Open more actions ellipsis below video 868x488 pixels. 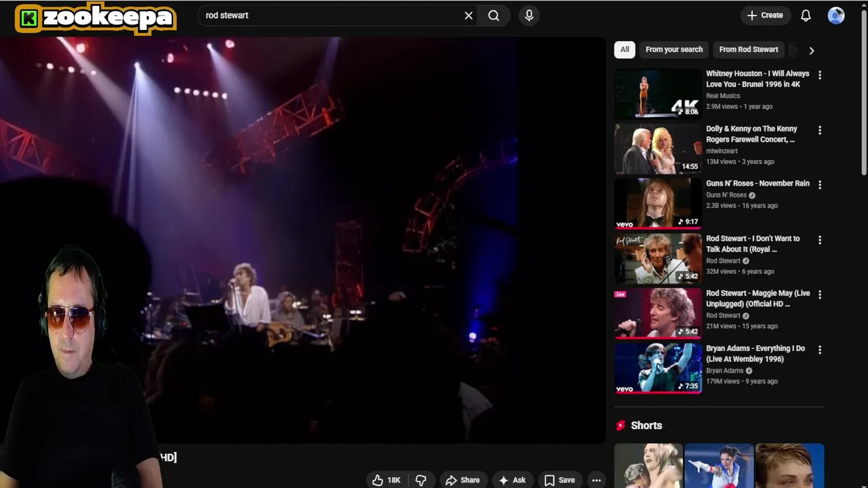(x=596, y=480)
